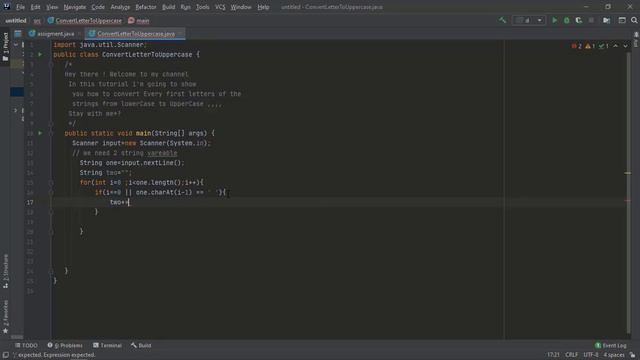Collapse the main method fold marker

coord(51,133)
